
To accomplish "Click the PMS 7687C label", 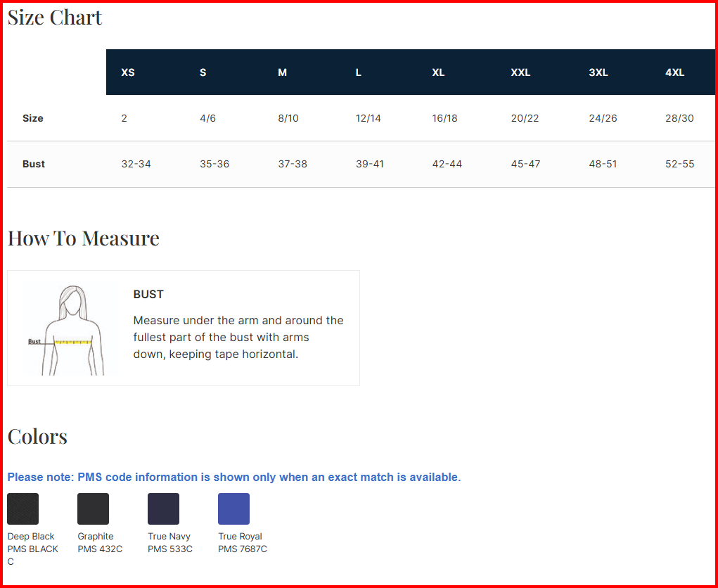I will [243, 549].
